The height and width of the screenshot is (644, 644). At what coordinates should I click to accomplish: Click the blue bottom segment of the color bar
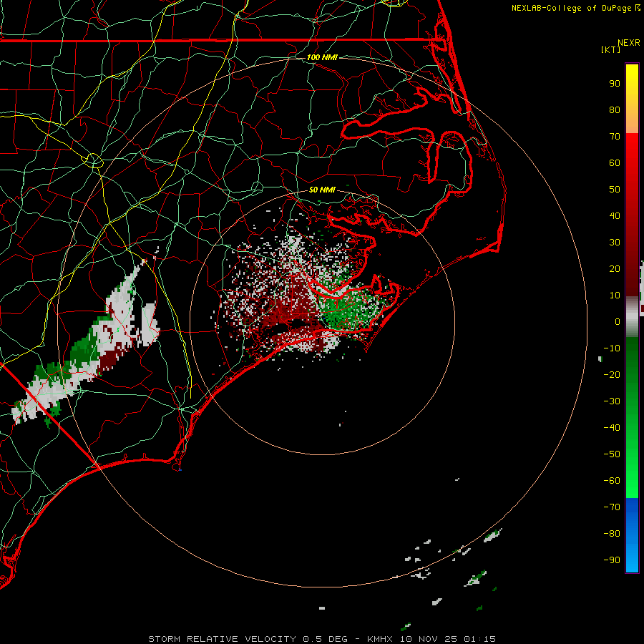(x=632, y=535)
